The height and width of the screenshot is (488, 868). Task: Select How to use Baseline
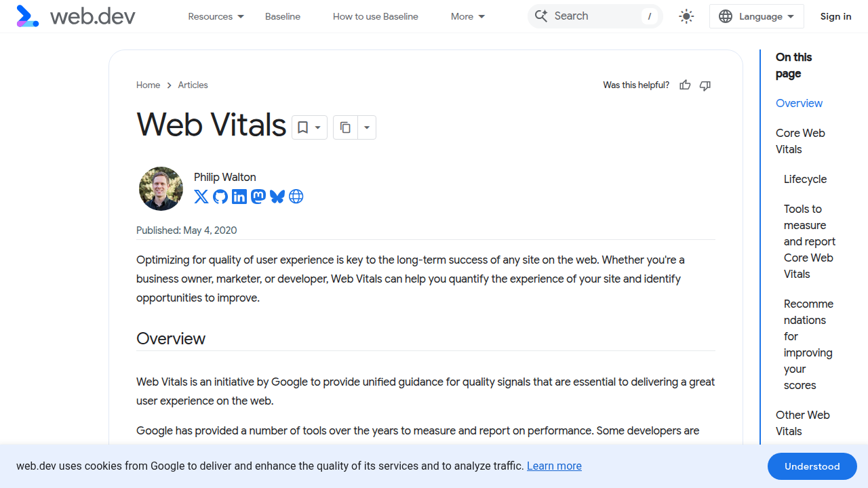375,16
